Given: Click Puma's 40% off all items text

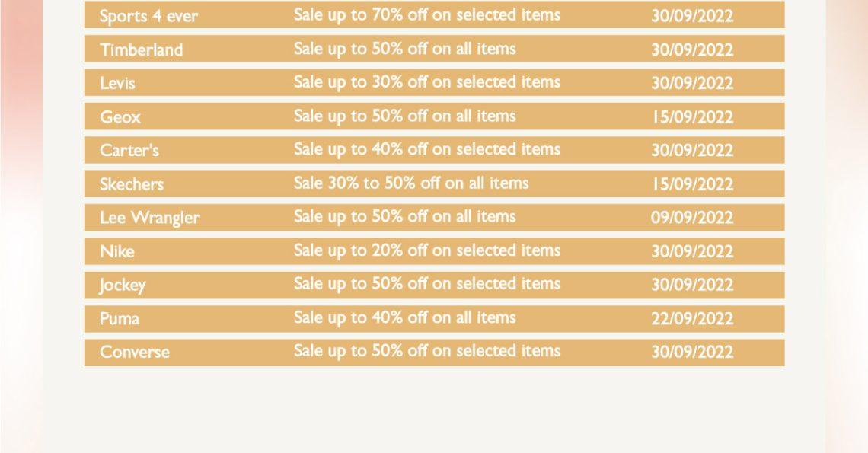Looking at the screenshot, I should (x=404, y=318).
